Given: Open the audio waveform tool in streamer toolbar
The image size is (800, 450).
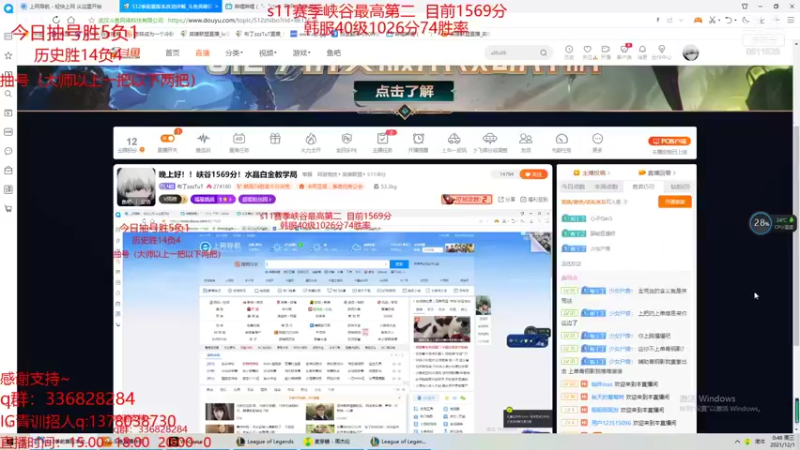Looking at the screenshot, I should (x=203, y=138).
